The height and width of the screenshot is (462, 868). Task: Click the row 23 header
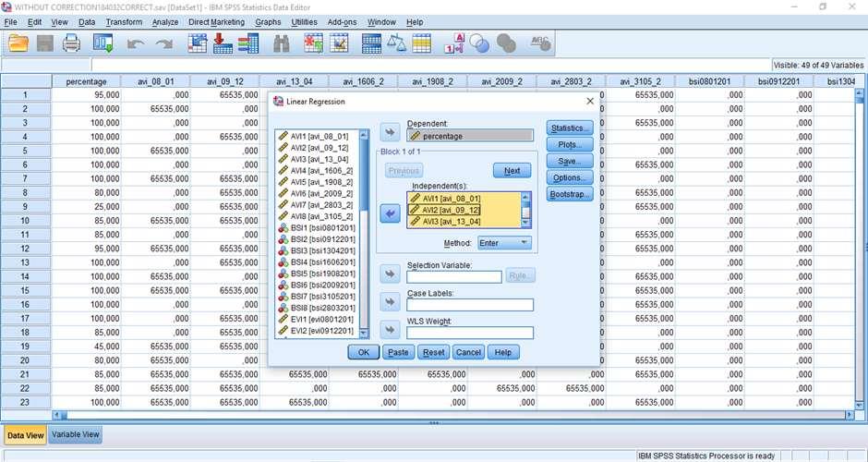click(26, 402)
